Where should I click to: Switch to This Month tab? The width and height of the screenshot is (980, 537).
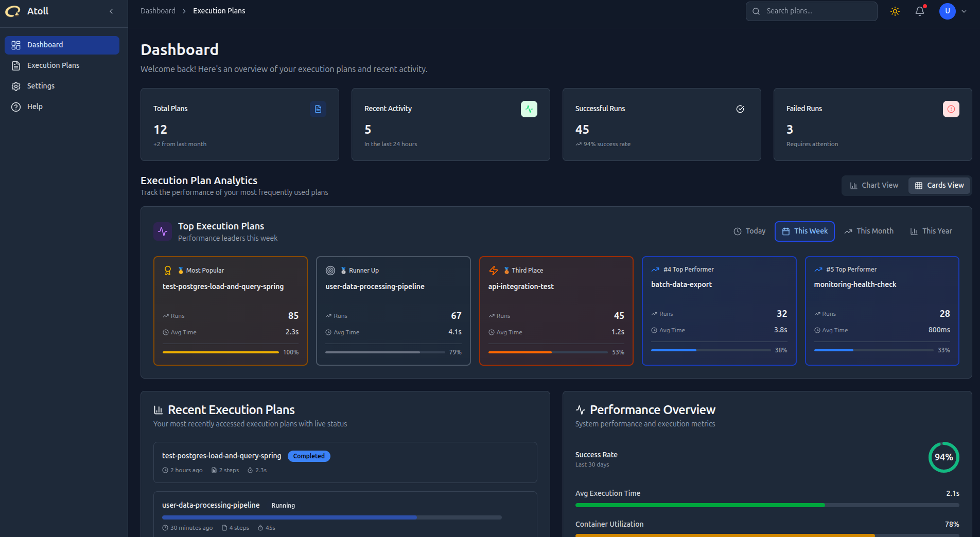pyautogui.click(x=869, y=231)
